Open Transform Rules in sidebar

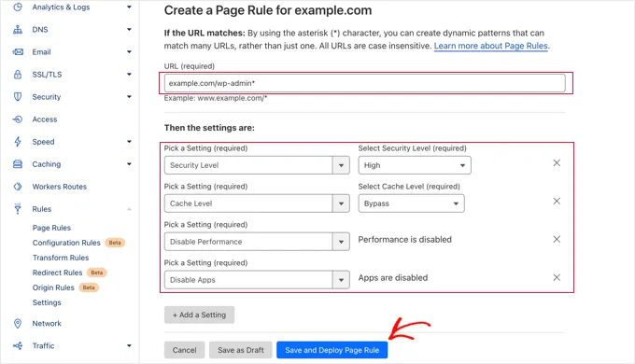61,258
